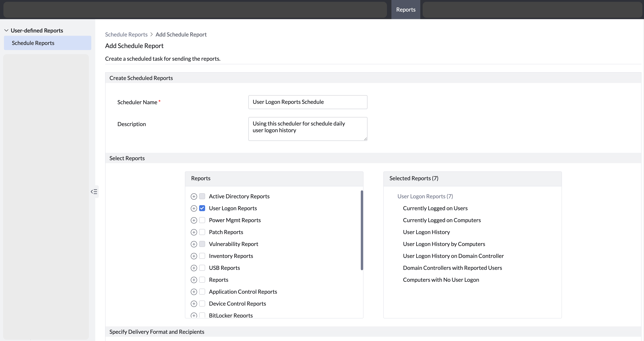Click the Power Mgmt Reports label

pos(235,220)
